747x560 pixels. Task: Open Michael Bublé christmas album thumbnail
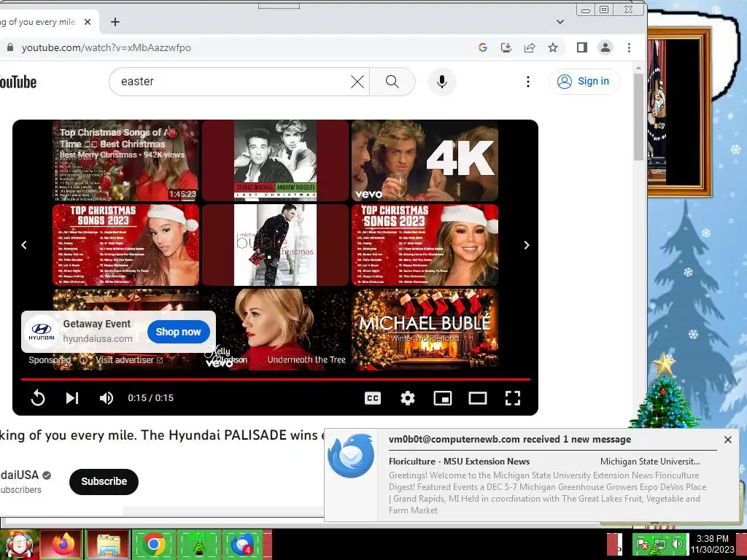pyautogui.click(x=275, y=245)
